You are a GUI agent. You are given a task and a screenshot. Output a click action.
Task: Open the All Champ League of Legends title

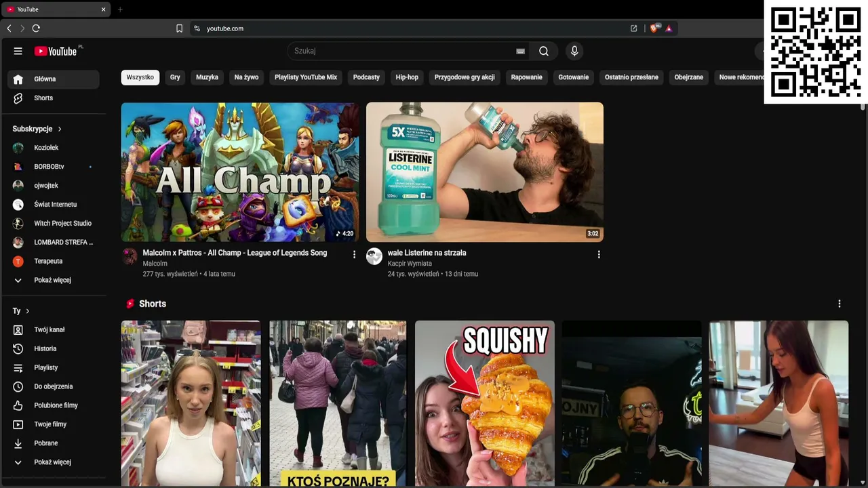[235, 253]
